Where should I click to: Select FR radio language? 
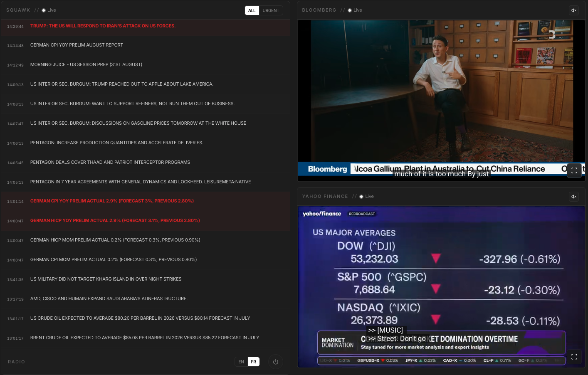(x=253, y=362)
